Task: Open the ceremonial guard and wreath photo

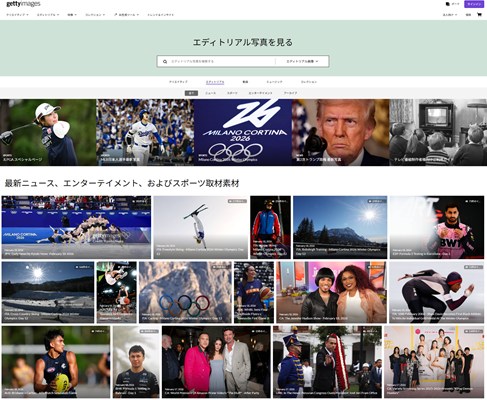Action: pos(327,362)
